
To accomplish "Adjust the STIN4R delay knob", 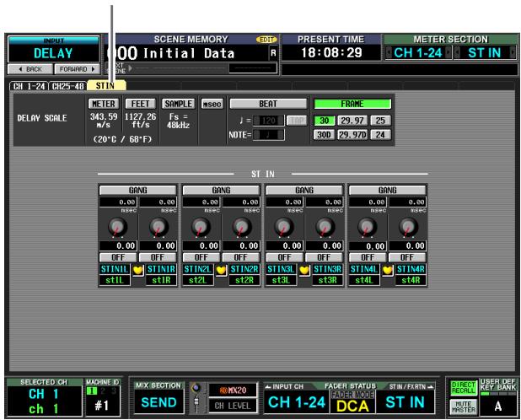I will (408, 227).
